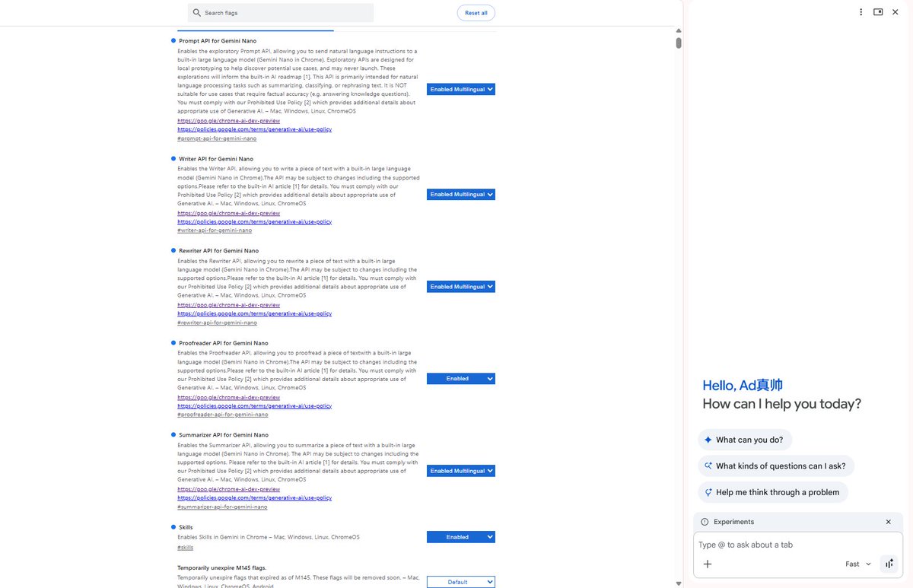Click the flags page vertical scrollbar thumb
The image size is (913, 588).
pos(679,42)
